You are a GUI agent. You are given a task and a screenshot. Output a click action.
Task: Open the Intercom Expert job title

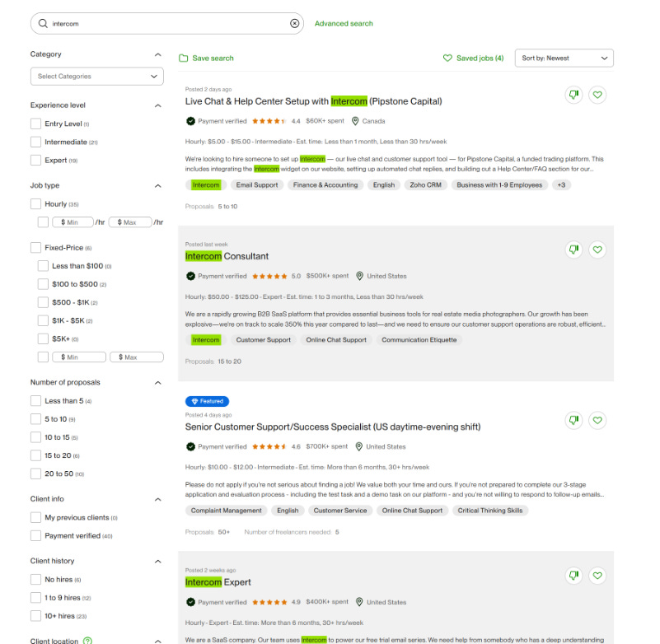click(x=218, y=582)
